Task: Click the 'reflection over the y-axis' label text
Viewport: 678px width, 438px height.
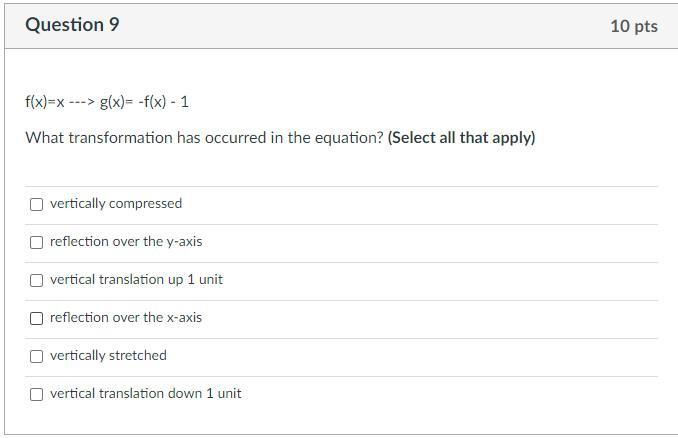Action: pyautogui.click(x=126, y=242)
